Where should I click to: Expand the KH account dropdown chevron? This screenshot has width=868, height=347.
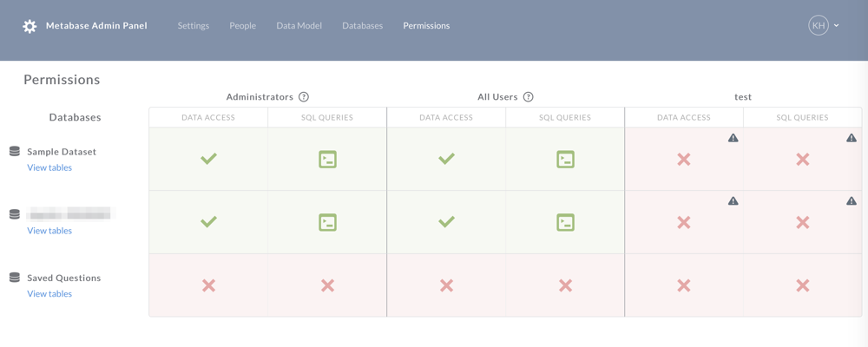[x=837, y=25]
